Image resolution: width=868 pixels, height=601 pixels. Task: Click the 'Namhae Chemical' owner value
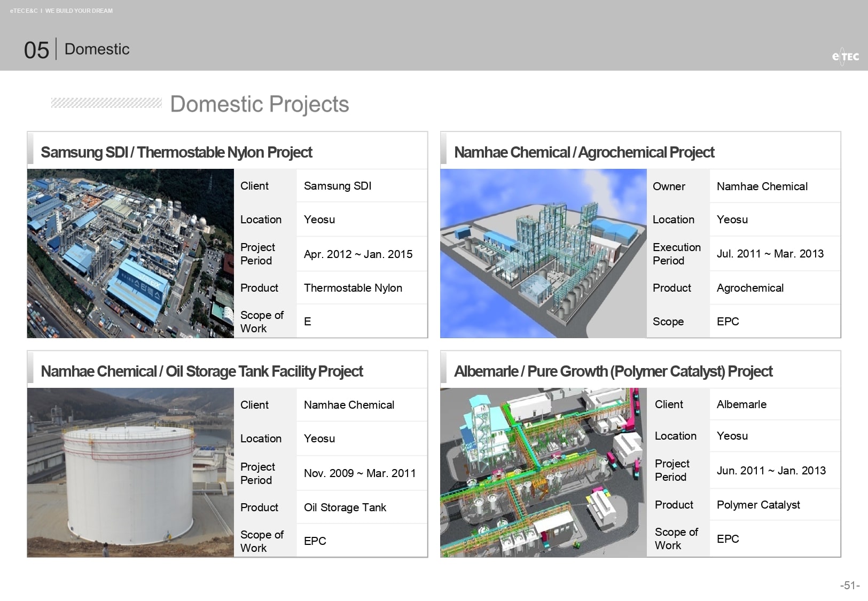click(x=762, y=186)
